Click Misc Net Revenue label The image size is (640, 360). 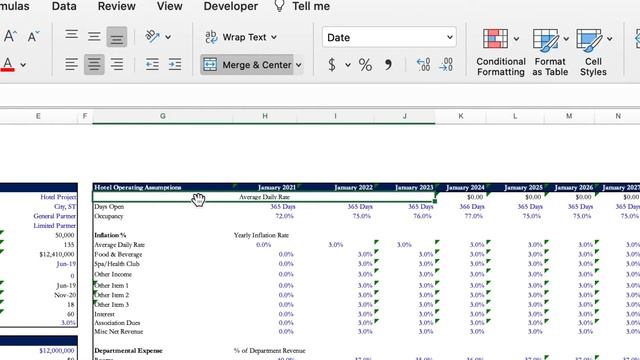118,331
